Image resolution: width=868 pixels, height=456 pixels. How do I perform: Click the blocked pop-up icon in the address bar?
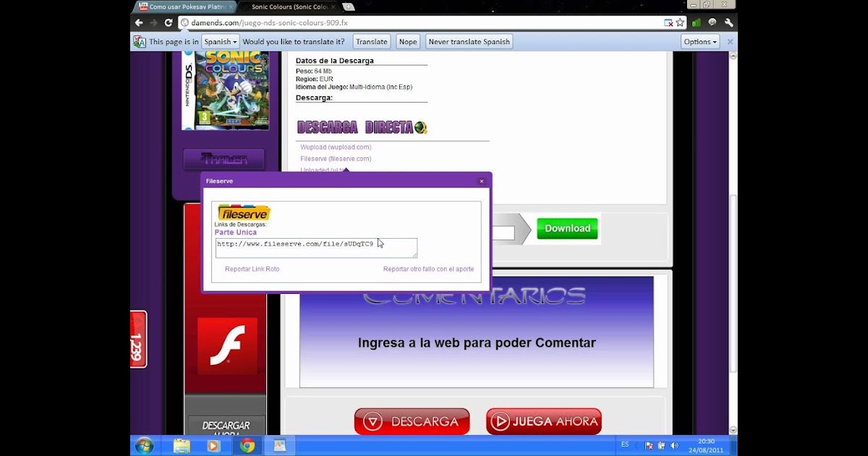click(x=668, y=22)
